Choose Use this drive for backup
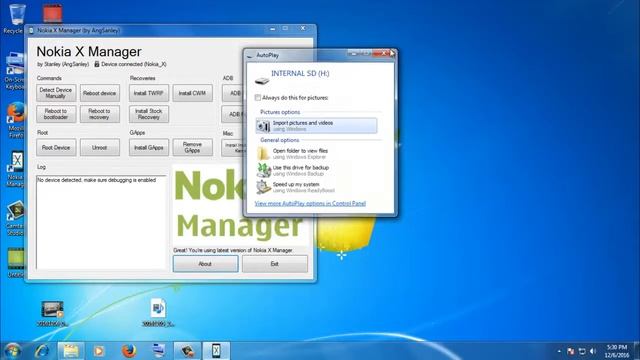The width and height of the screenshot is (640, 360). tap(300, 170)
